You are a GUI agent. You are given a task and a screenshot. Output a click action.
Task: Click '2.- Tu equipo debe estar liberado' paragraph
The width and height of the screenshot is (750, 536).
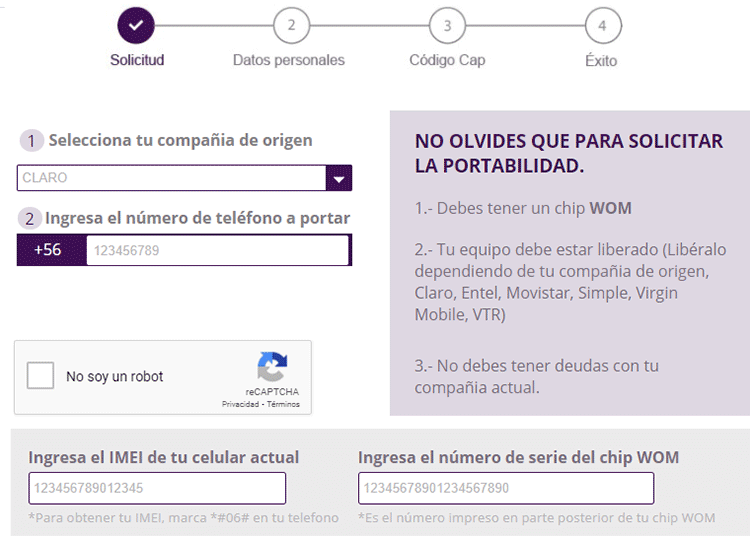tap(570, 282)
